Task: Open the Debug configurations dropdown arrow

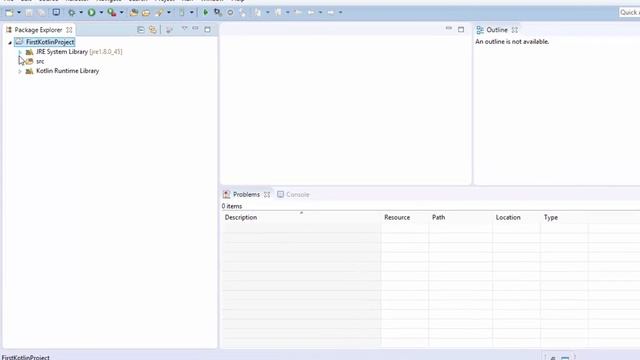Action: [x=81, y=13]
